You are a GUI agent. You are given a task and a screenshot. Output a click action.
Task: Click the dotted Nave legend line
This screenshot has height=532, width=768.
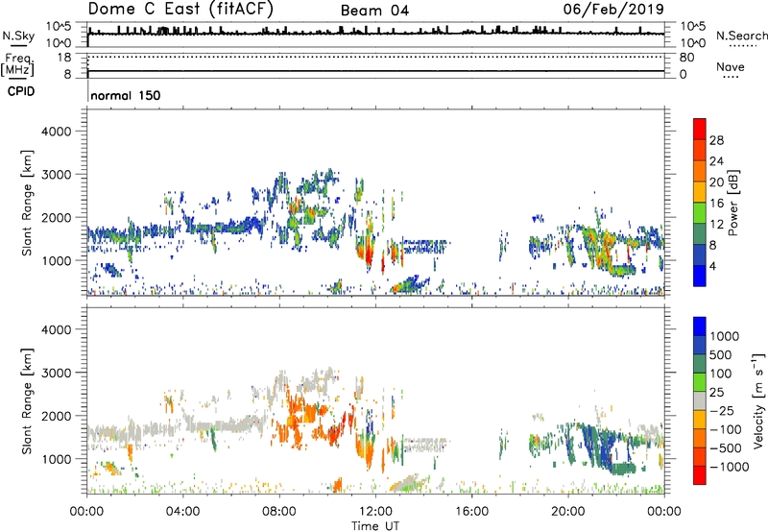tap(731, 78)
